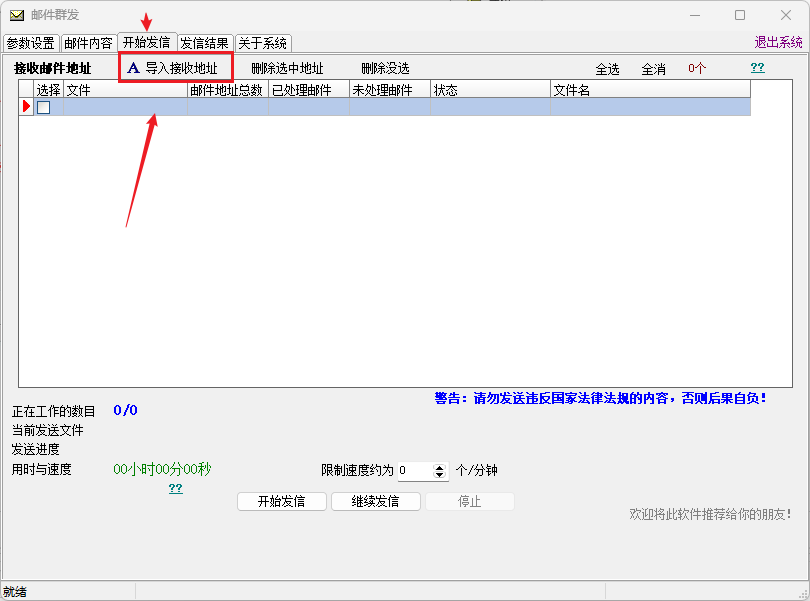Screen dimensions: 810x601
Task: Click 删除没选 to remove unselected
Action: point(385,68)
